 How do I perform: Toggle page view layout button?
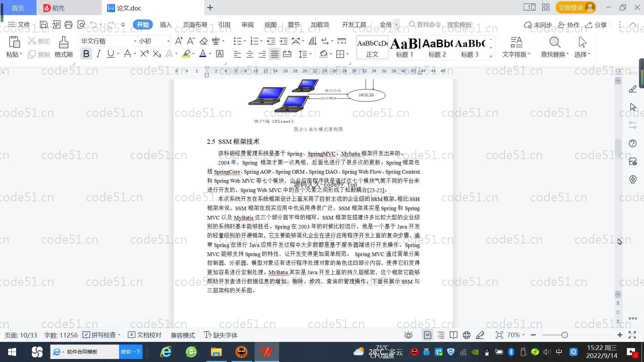427,335
